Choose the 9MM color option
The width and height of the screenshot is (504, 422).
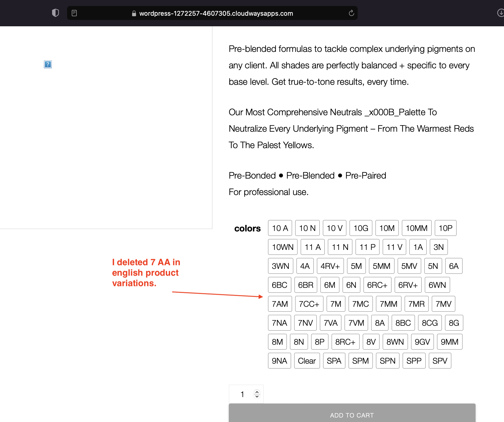(x=449, y=342)
